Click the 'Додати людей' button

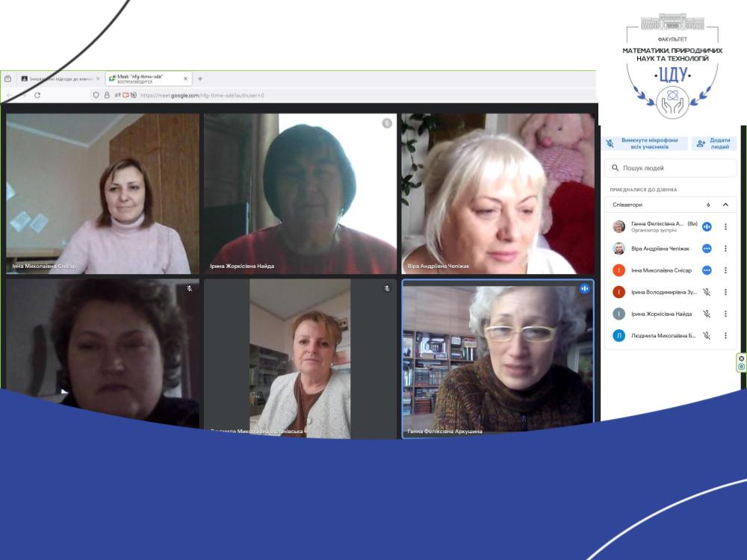click(713, 143)
